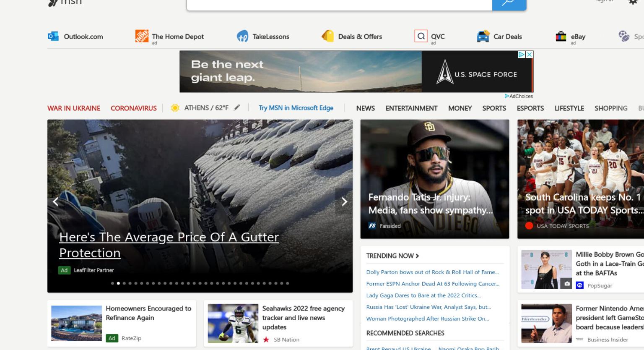
Task: Open the TakeLessons link
Action: click(271, 37)
